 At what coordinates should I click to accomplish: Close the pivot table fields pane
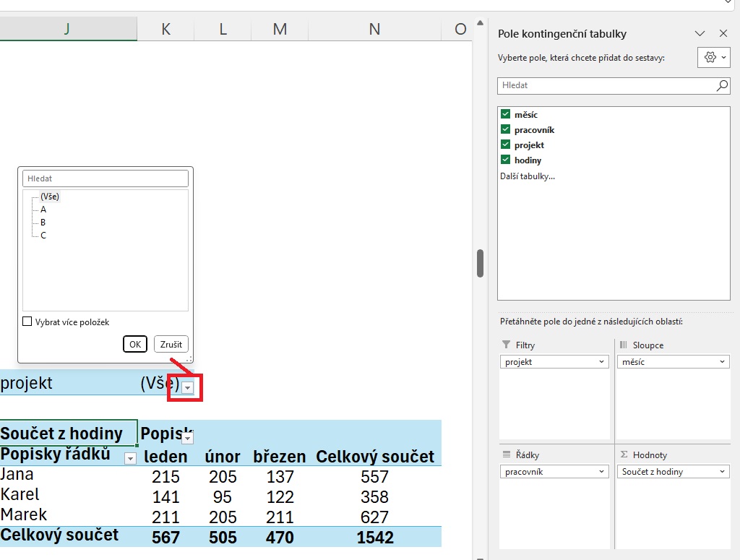[x=723, y=33]
